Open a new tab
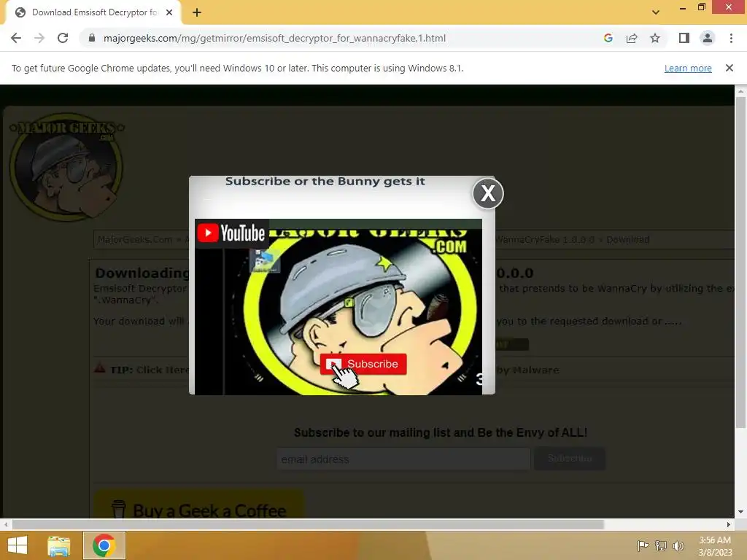The image size is (747, 560). pos(197,12)
